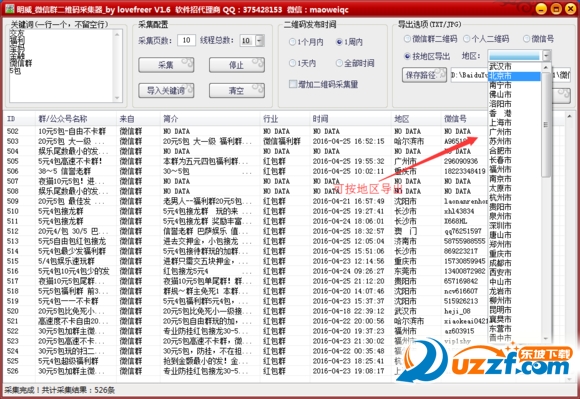Click the keyword box scroll-up arrow
Screen dimensions: 580x399
[117, 34]
